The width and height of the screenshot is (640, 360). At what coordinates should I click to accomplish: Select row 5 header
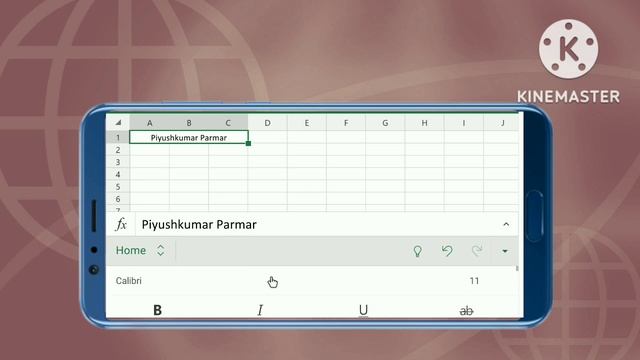coord(118,187)
